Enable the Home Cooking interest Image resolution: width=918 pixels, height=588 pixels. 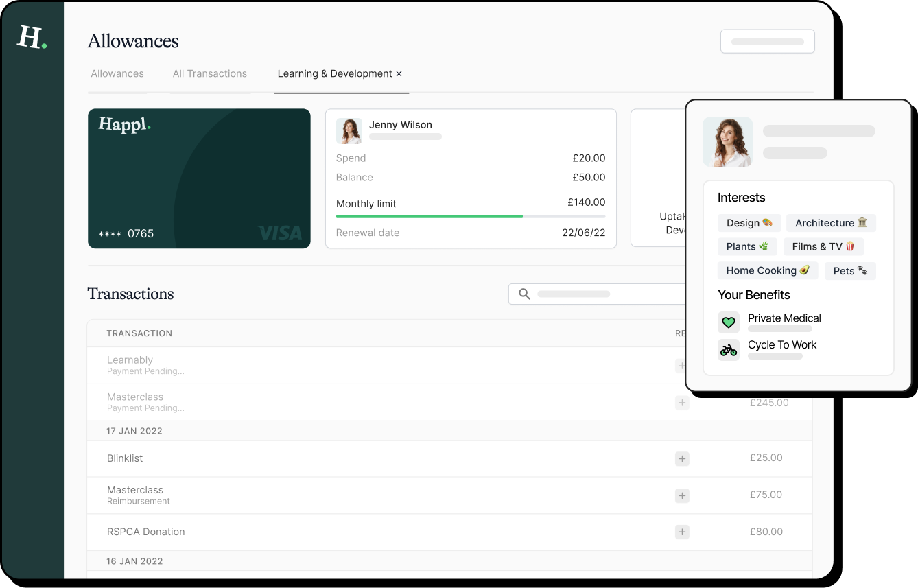click(x=767, y=270)
